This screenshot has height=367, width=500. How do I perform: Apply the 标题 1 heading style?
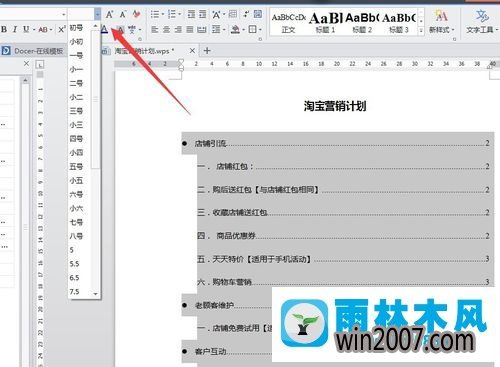[x=325, y=22]
